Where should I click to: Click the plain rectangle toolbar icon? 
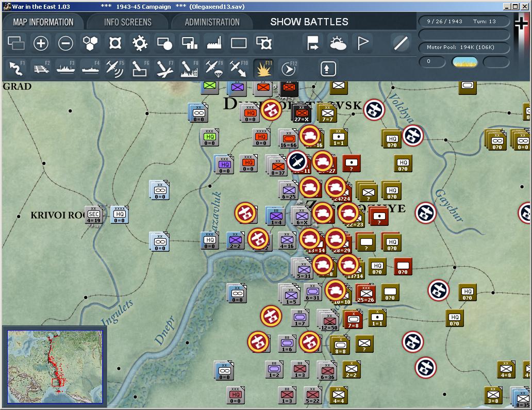[x=239, y=43]
